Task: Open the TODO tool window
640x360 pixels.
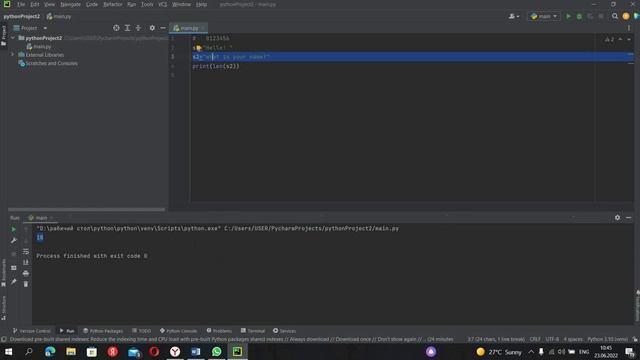Action: coord(142,331)
